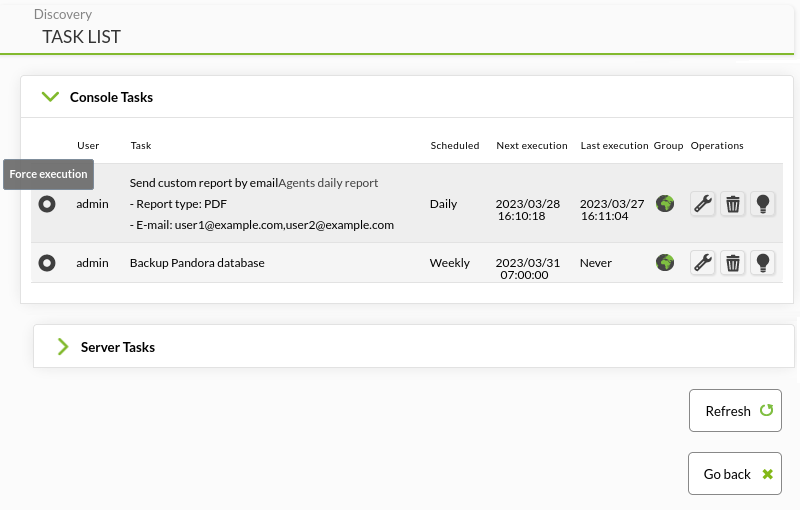Refresh the task list
Image resolution: width=800 pixels, height=510 pixels.
(735, 411)
